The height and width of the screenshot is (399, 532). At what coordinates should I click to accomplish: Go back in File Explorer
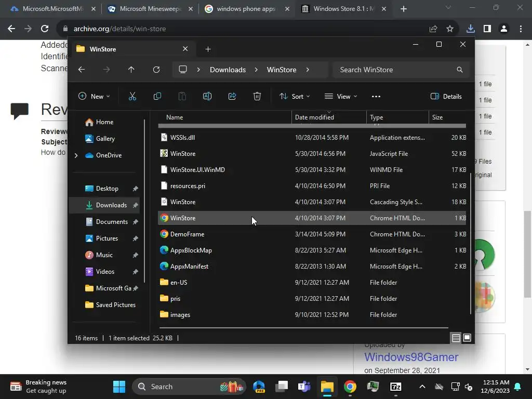coord(82,70)
